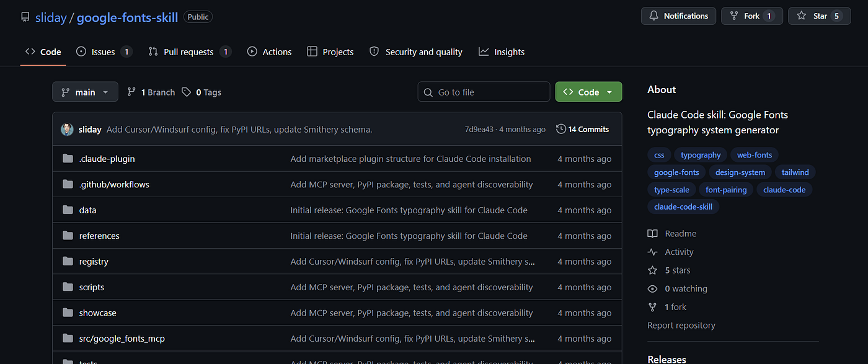Open the data folder

tap(87, 210)
